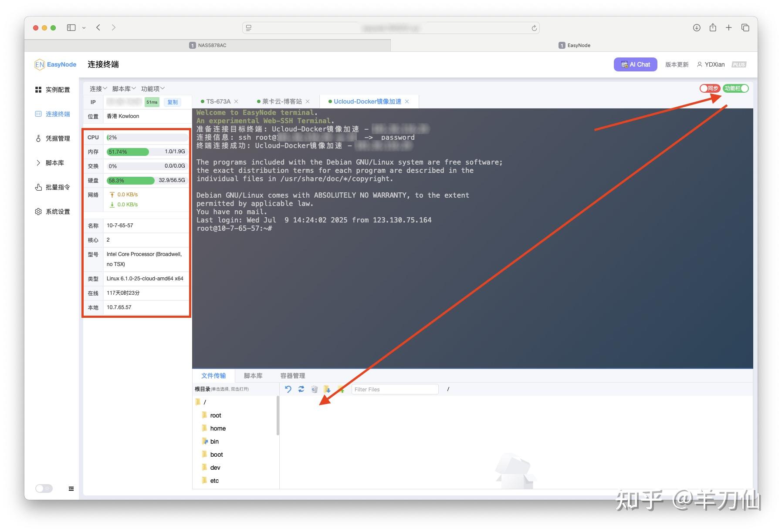Click 复制 to copy the IP address
The width and height of the screenshot is (782, 532).
[x=172, y=102]
